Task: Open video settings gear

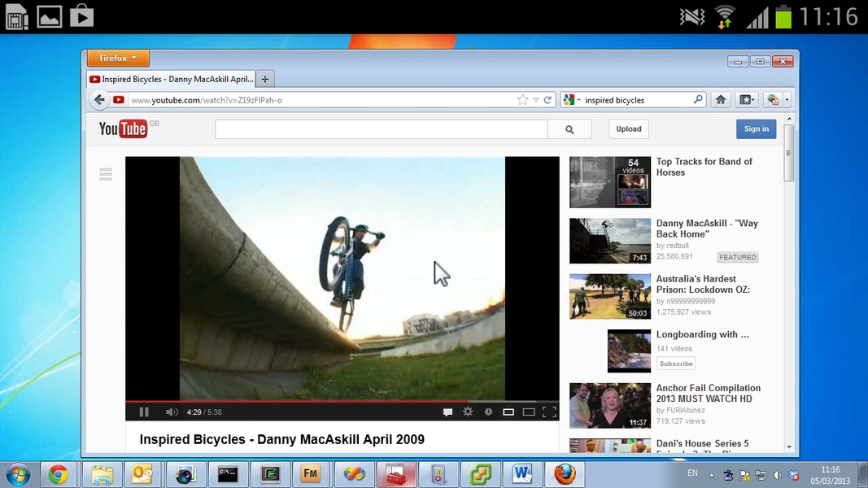Action: (x=468, y=412)
